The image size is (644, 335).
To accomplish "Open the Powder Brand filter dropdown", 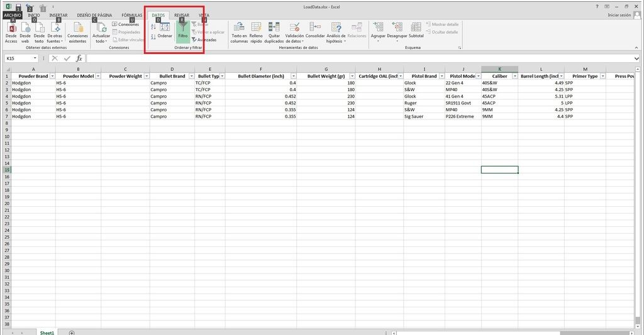I will pos(53,76).
